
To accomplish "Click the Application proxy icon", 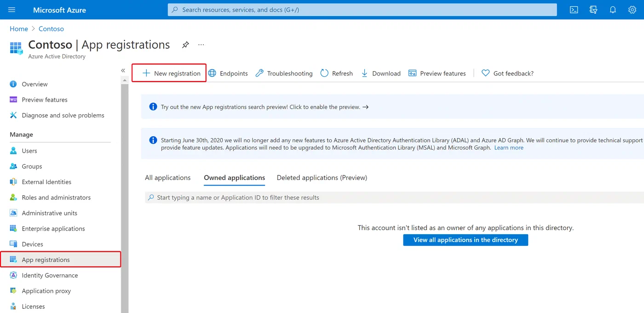I will 13,291.
